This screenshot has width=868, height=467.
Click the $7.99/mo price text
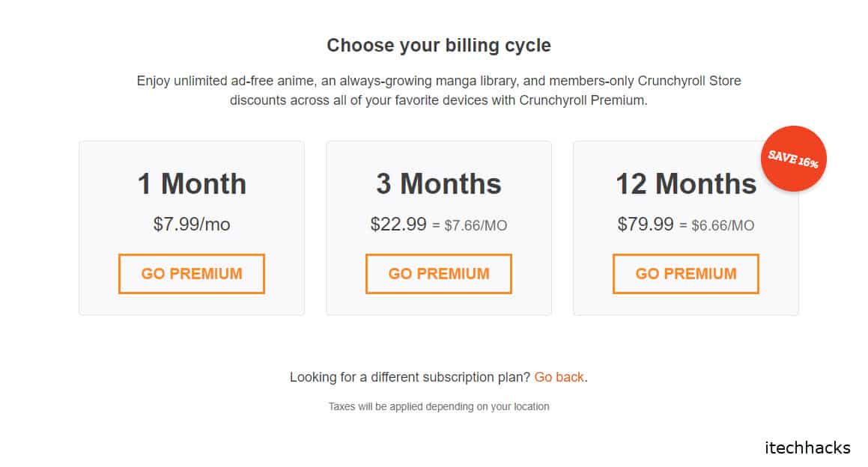coord(191,224)
